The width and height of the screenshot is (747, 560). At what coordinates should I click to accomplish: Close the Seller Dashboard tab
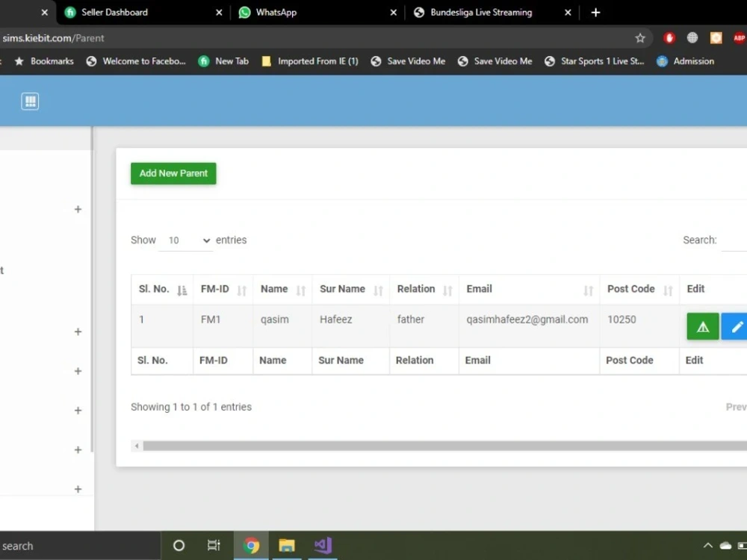click(x=219, y=13)
